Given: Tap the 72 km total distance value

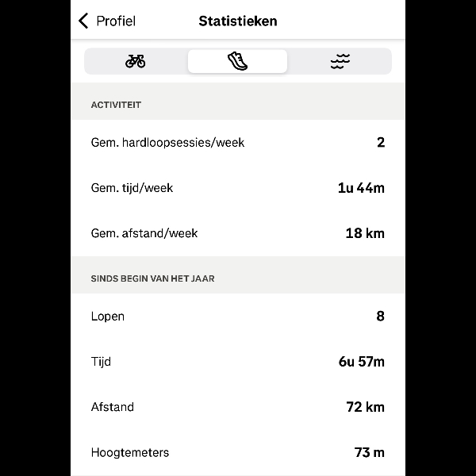Looking at the screenshot, I should 365,407.
